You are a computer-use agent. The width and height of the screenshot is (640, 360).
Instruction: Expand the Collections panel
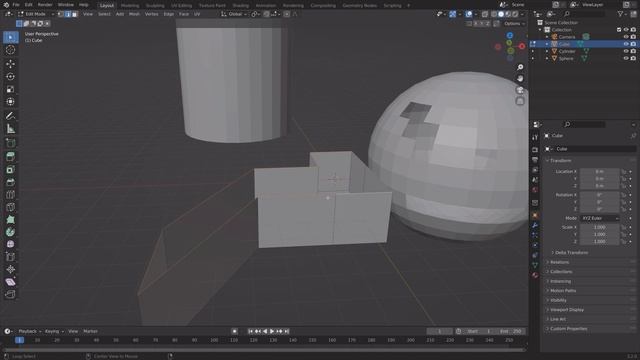point(560,272)
